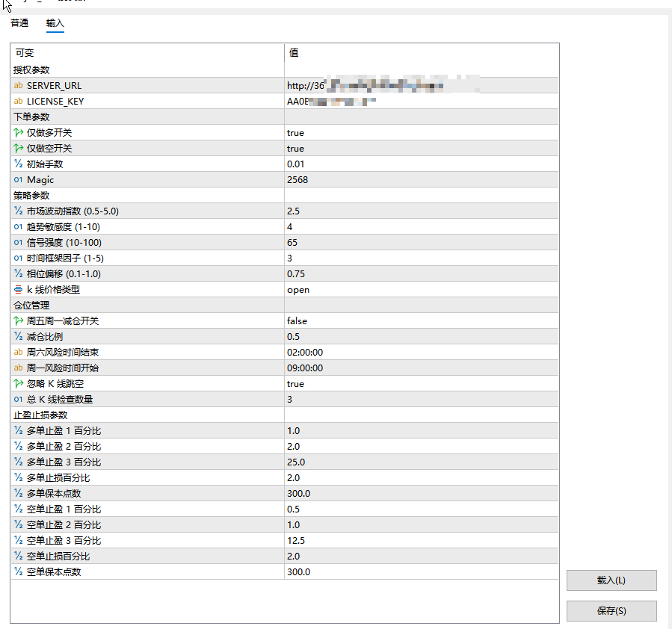Viewport: 672px width, 629px height.
Task: Switch to the 普通 tab
Action: (19, 23)
